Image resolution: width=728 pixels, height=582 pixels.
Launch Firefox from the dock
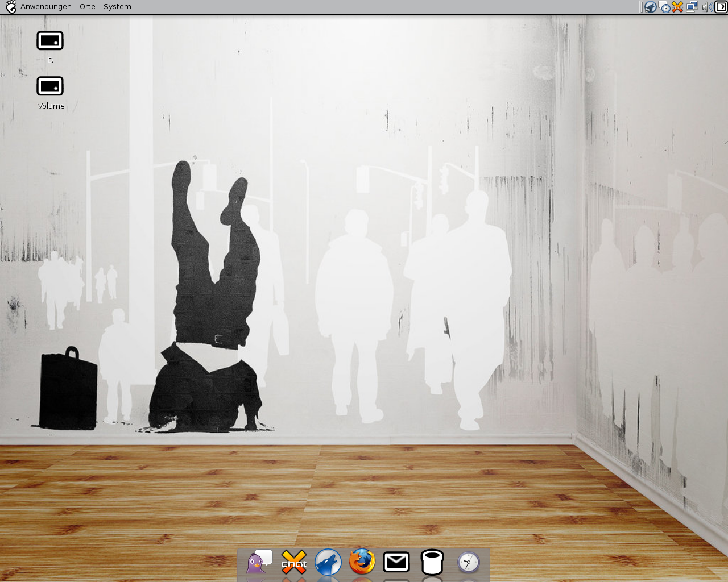tap(362, 562)
